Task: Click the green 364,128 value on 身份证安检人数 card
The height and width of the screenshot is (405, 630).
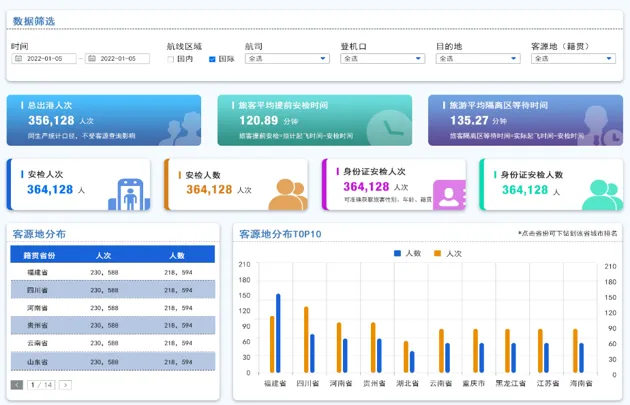Action: (x=525, y=190)
